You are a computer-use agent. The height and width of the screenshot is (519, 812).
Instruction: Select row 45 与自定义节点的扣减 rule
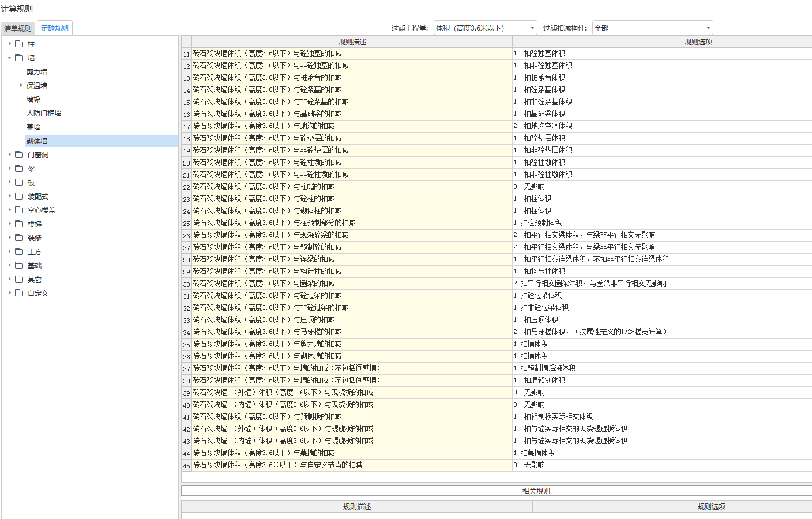tap(352, 465)
